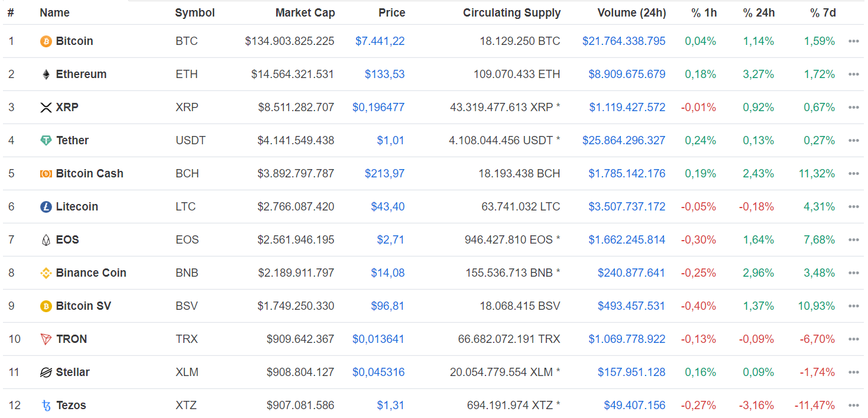Viewport: 868px width, 418px height.
Task: Click the XRP logo icon
Action: 46,108
